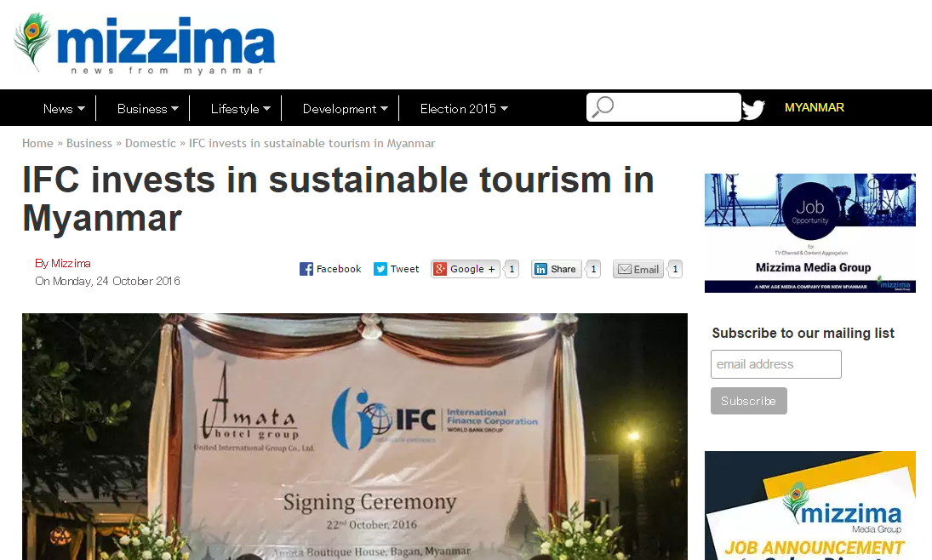The width and height of the screenshot is (932, 560).
Task: Click the Email envelope icon
Action: pos(625,269)
